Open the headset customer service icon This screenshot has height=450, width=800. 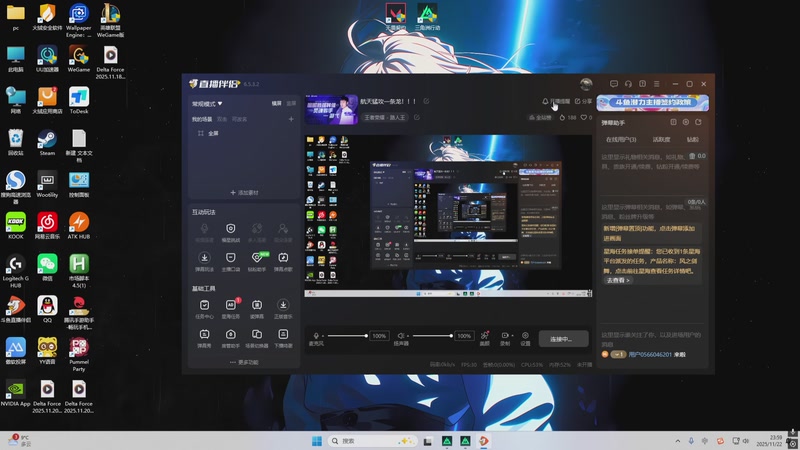pyautogui.click(x=628, y=84)
